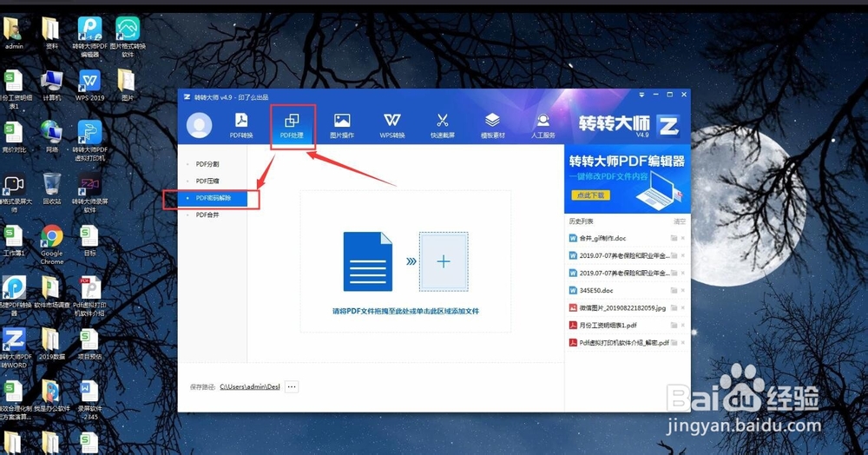The width and height of the screenshot is (868, 455).
Task: Select the admin folder desktop icon
Action: [x=13, y=33]
